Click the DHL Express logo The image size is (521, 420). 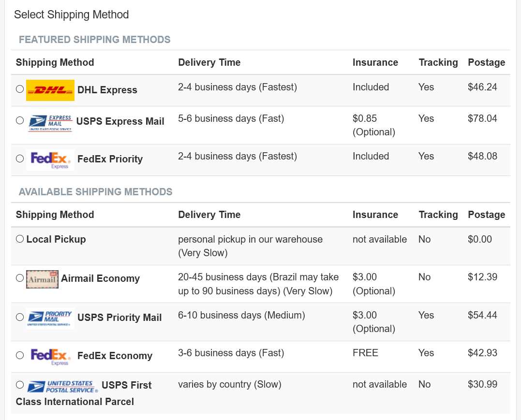50,90
